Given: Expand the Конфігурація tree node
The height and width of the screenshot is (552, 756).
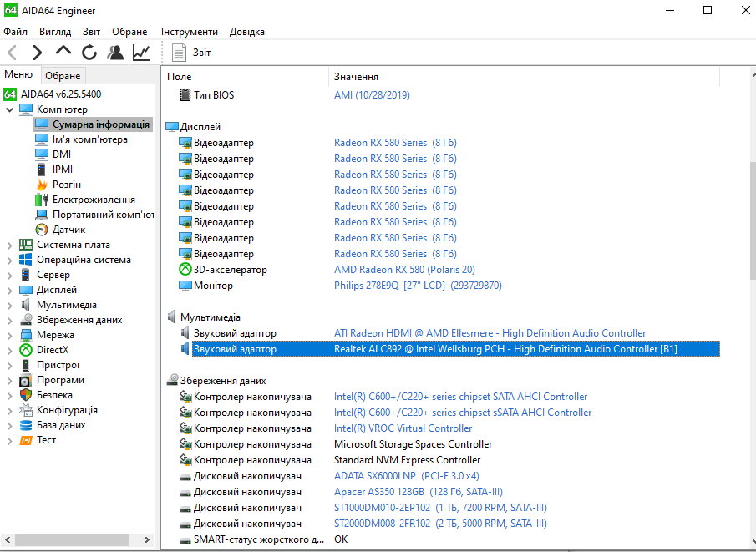Looking at the screenshot, I should pos(10,411).
